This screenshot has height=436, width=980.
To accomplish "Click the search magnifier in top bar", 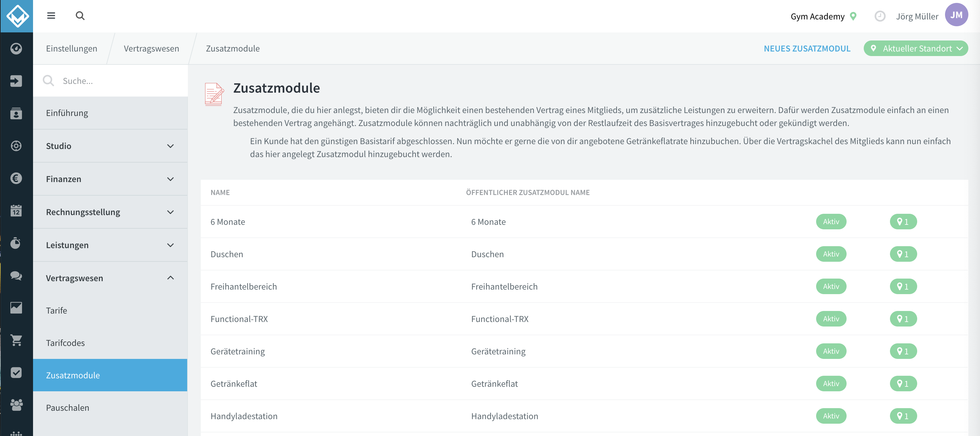I will click(x=80, y=16).
